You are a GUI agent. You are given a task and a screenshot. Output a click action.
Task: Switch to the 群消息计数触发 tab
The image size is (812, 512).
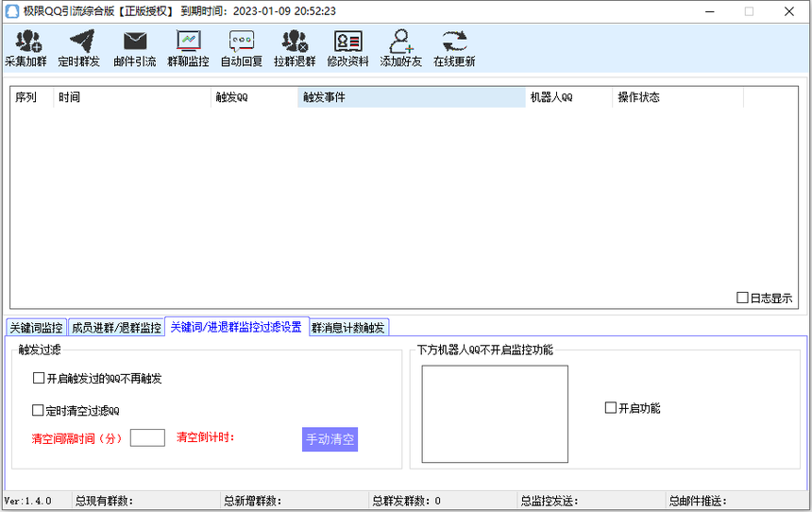[348, 328]
